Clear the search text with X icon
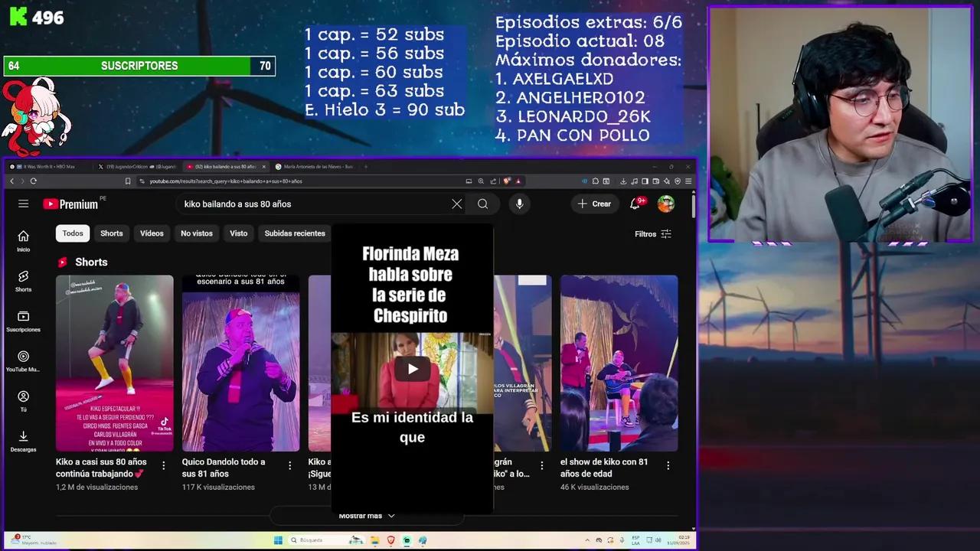This screenshot has width=980, height=551. click(457, 204)
